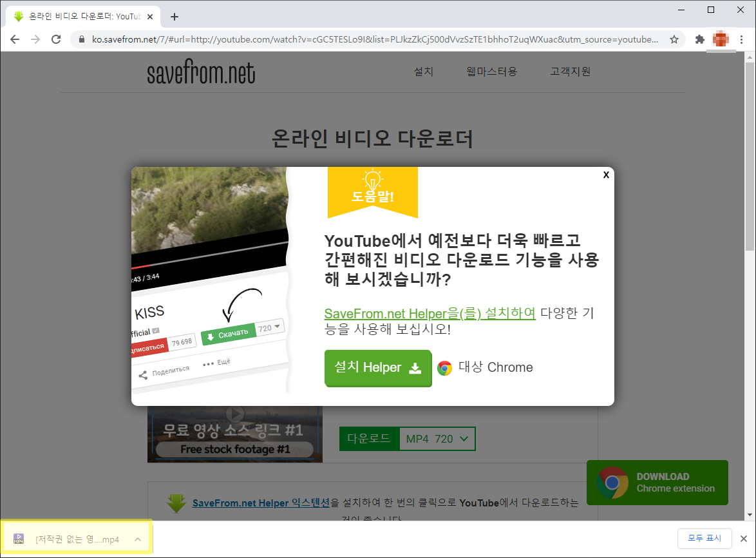This screenshot has height=558, width=756.
Task: Bookmark this page with the star icon
Action: pos(674,39)
